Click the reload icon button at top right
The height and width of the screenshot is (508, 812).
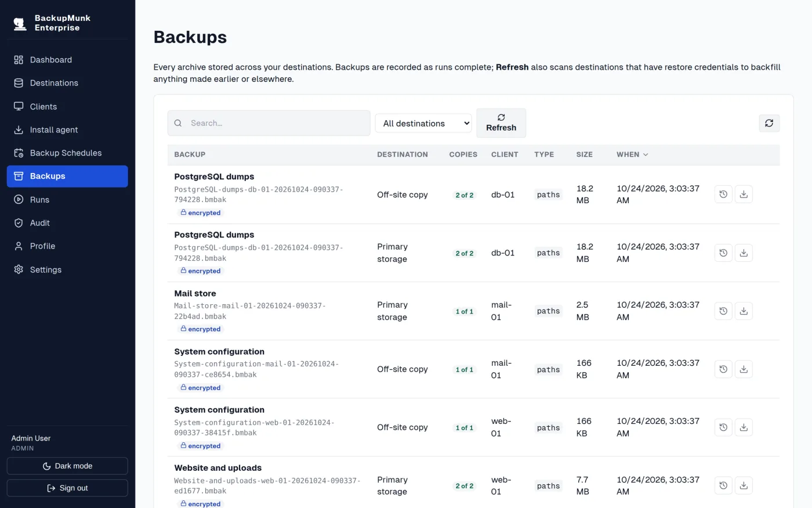pyautogui.click(x=769, y=123)
